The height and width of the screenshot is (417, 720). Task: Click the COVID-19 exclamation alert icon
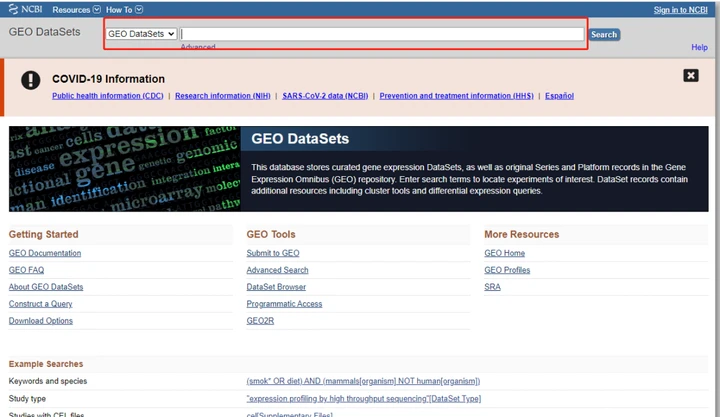[x=31, y=80]
